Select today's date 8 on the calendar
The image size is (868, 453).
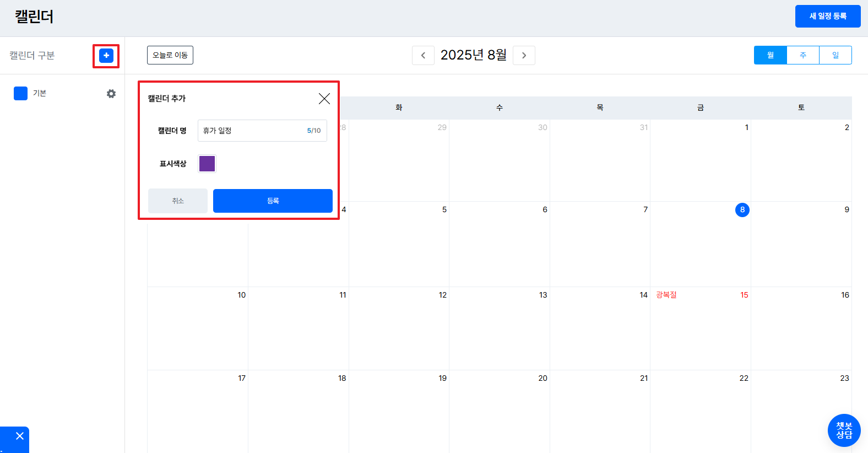[x=742, y=210]
